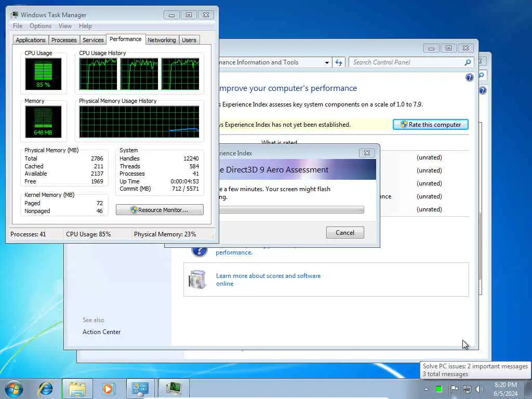
Task: Open network tray icon
Action: 467,390
